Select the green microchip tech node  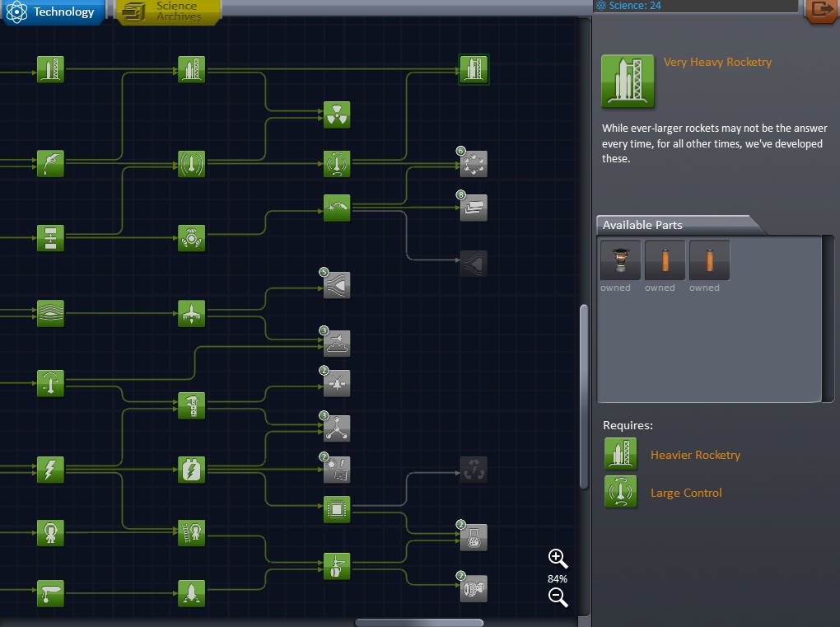click(337, 509)
